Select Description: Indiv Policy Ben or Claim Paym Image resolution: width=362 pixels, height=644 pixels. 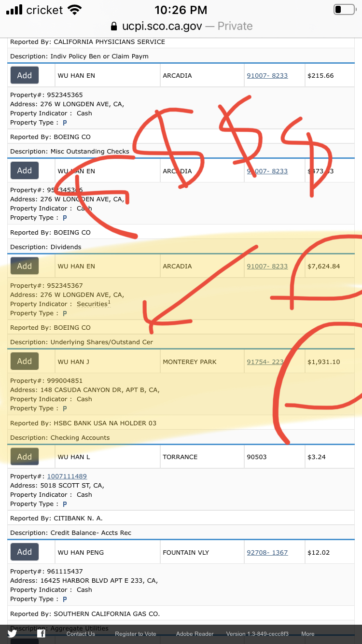pos(79,56)
